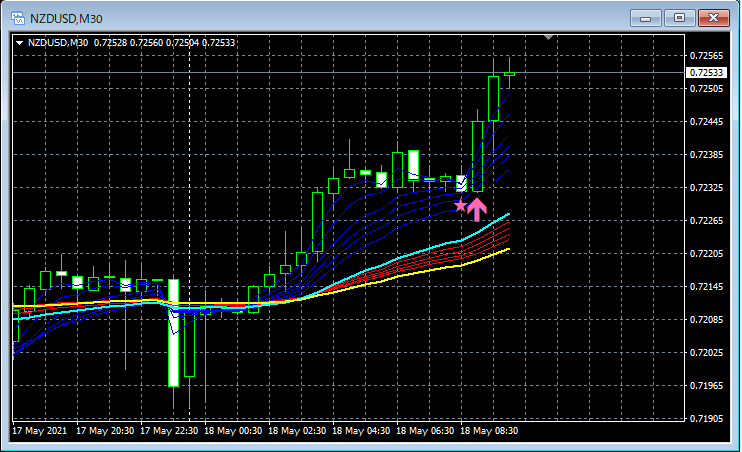The height and width of the screenshot is (452, 742).
Task: Click price scale value 0.72145
Action: pos(707,287)
